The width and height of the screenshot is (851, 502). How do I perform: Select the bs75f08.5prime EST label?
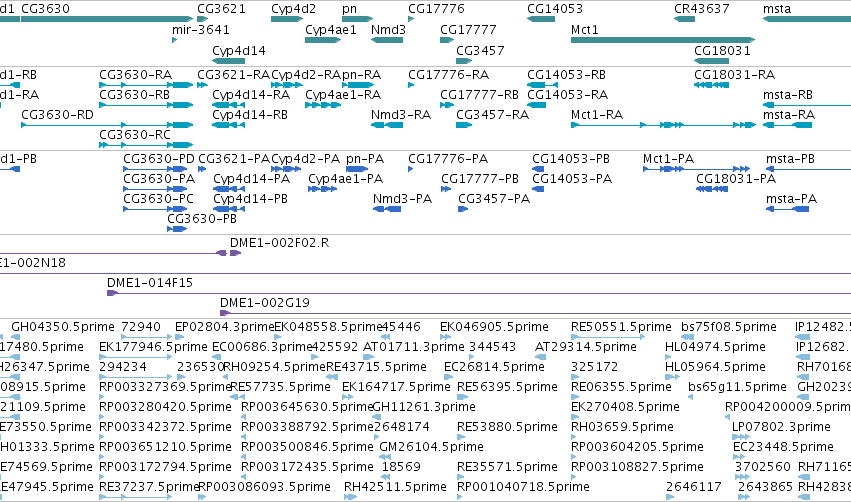(x=729, y=327)
